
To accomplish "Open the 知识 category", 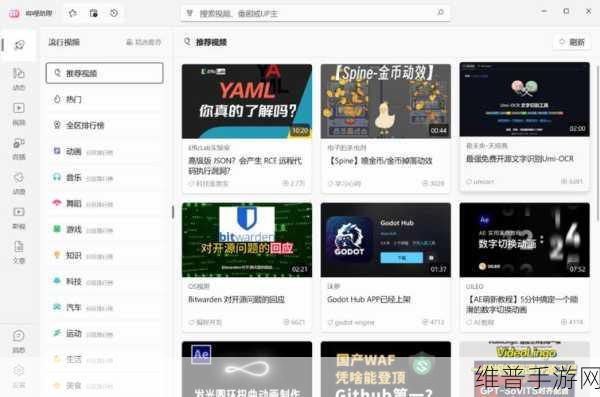I will click(x=104, y=255).
